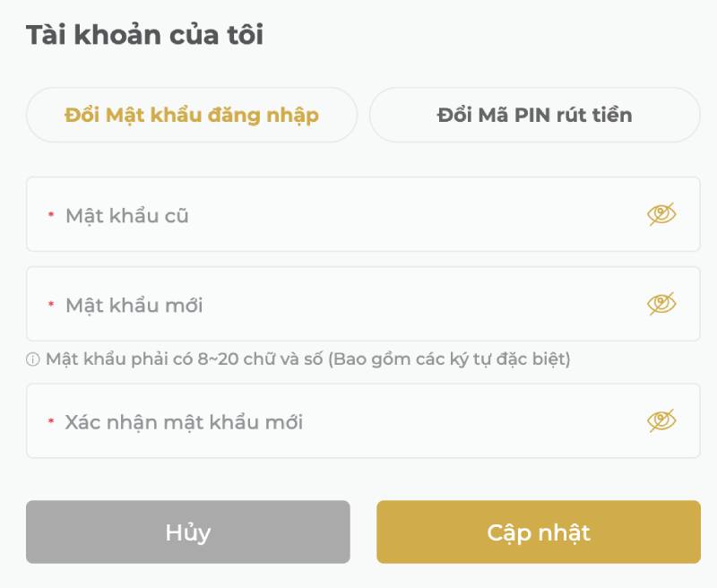Click the active tab showing gold text

pyautogui.click(x=193, y=115)
